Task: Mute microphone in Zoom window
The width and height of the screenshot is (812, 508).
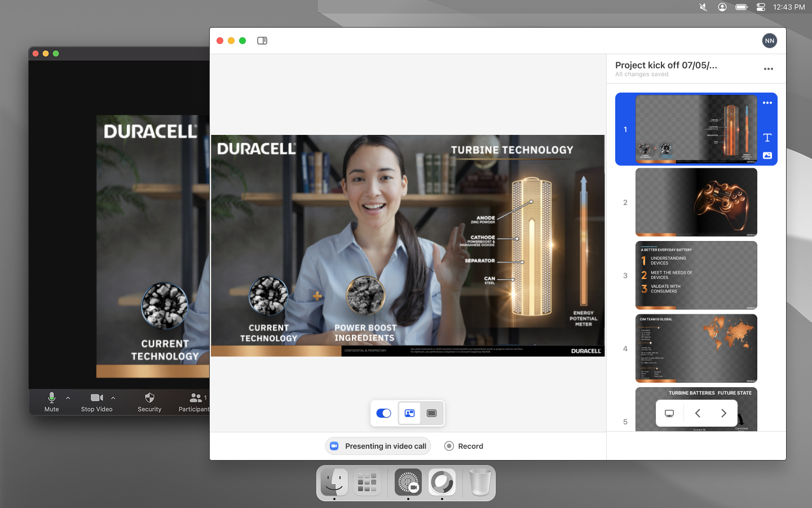Action: [x=51, y=402]
